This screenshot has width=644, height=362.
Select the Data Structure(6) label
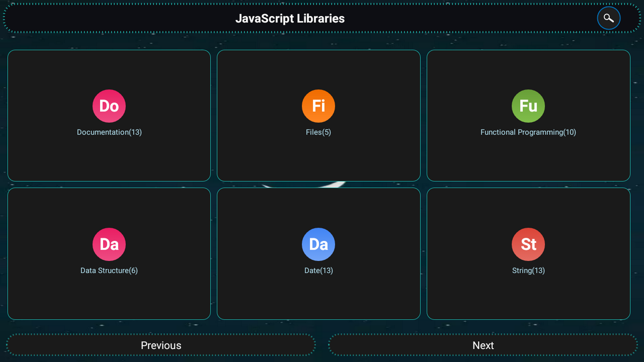click(x=109, y=270)
